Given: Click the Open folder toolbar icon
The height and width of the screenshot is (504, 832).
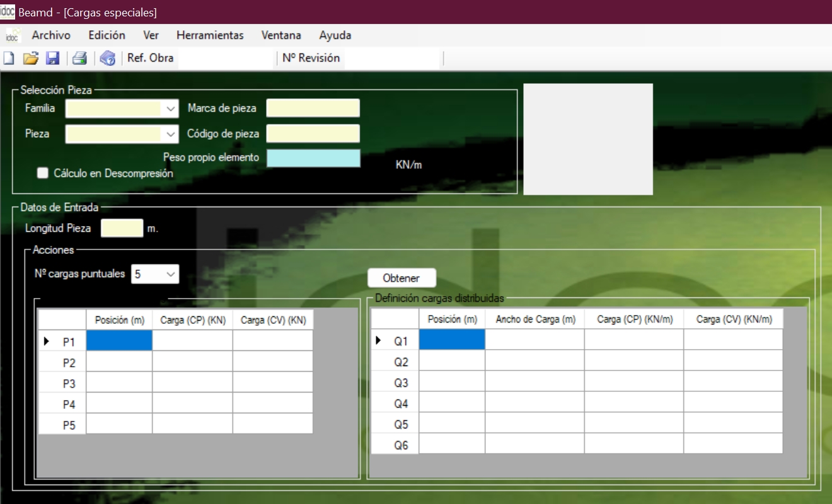Looking at the screenshot, I should pos(31,59).
